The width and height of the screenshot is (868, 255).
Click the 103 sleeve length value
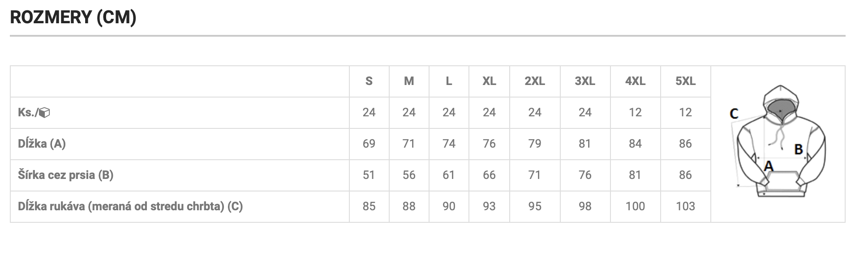tap(685, 207)
